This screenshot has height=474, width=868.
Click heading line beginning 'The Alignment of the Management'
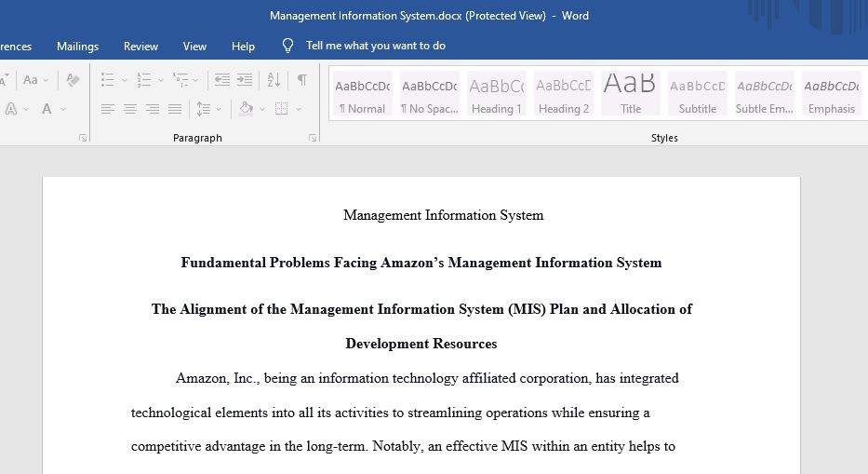(421, 309)
